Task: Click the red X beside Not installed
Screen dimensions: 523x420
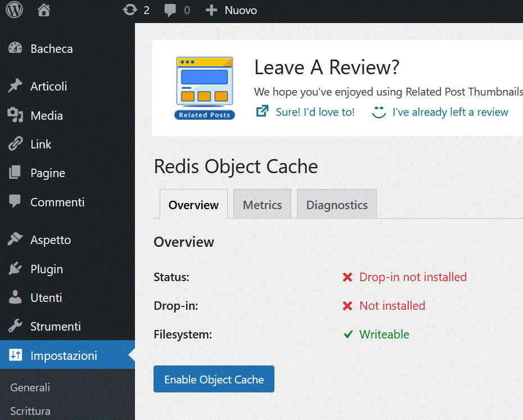Action: [348, 305]
